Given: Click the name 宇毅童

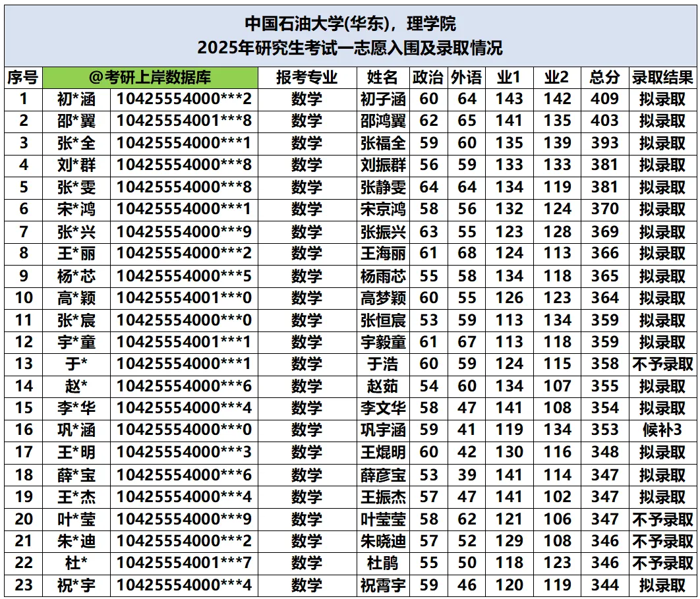Looking at the screenshot, I should click(x=383, y=343).
